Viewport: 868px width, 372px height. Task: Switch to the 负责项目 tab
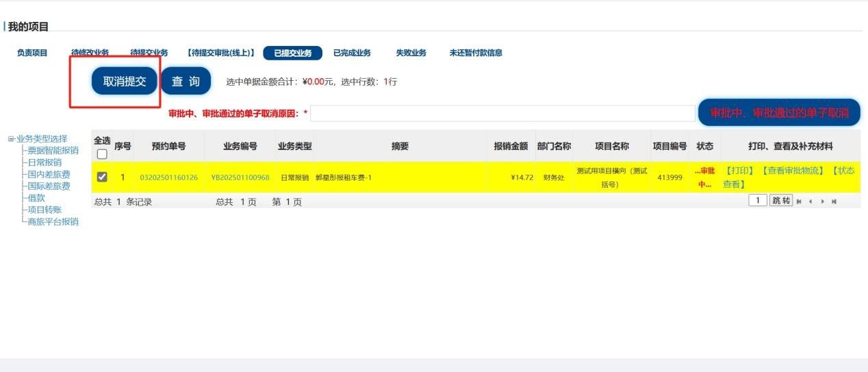point(32,53)
